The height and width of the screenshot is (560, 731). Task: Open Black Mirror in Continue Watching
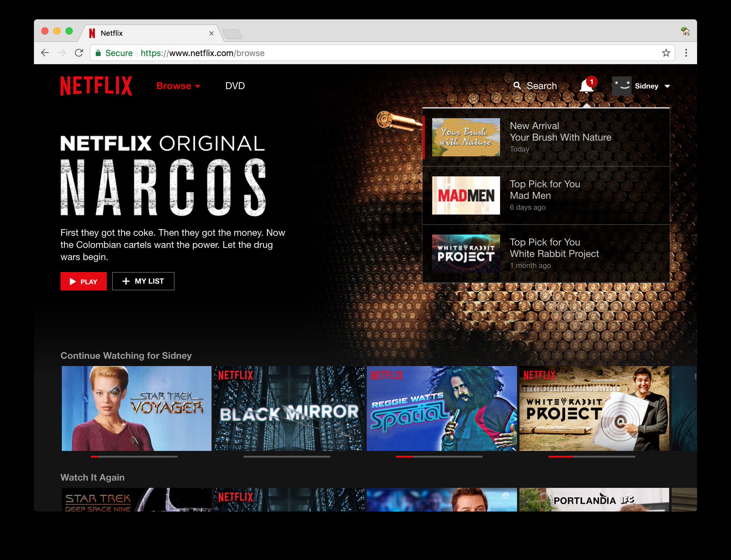[x=289, y=408]
